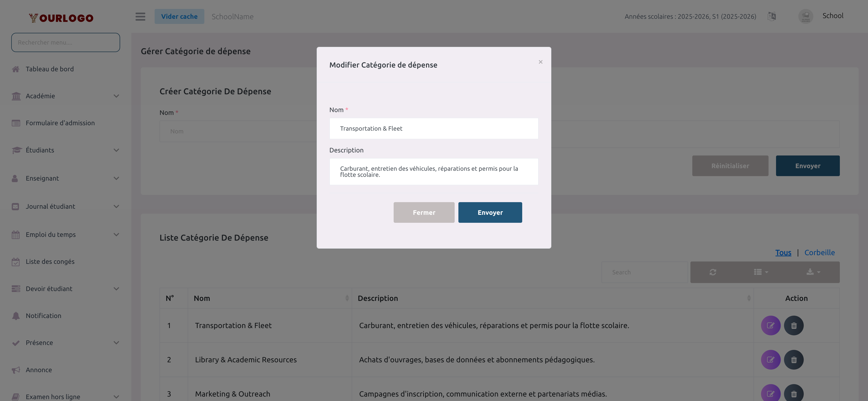Refresh the expense category list
868x401 pixels.
point(713,272)
